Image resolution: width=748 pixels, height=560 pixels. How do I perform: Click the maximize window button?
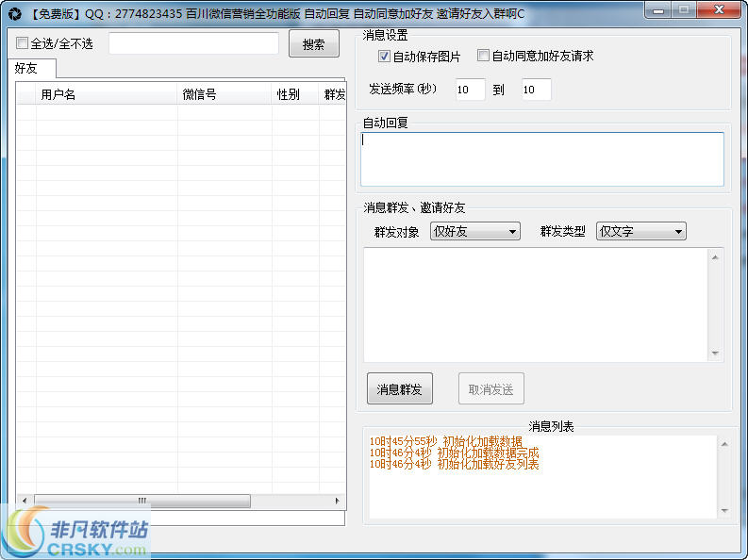coord(684,10)
